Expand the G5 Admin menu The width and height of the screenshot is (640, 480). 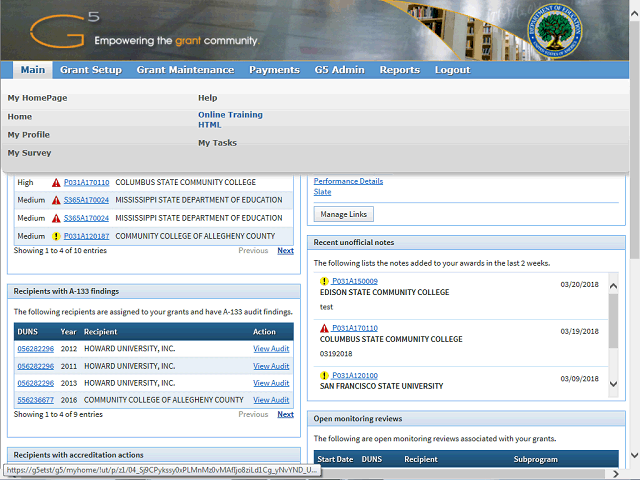339,70
